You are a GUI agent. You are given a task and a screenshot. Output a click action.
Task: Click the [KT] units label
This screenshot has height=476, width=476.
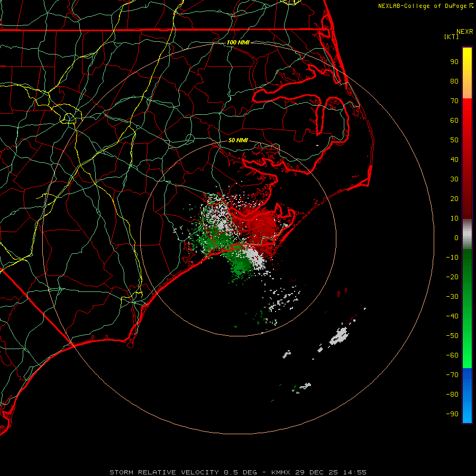tap(451, 36)
